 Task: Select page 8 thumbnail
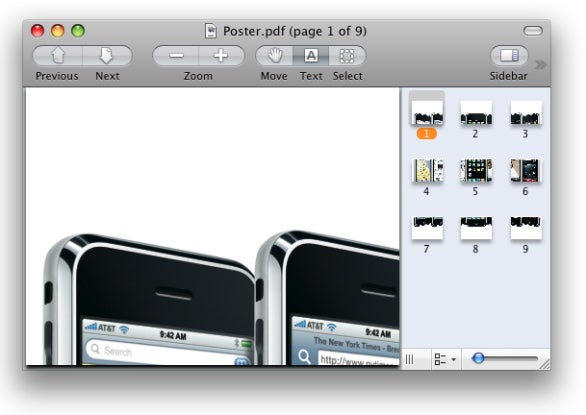[476, 228]
